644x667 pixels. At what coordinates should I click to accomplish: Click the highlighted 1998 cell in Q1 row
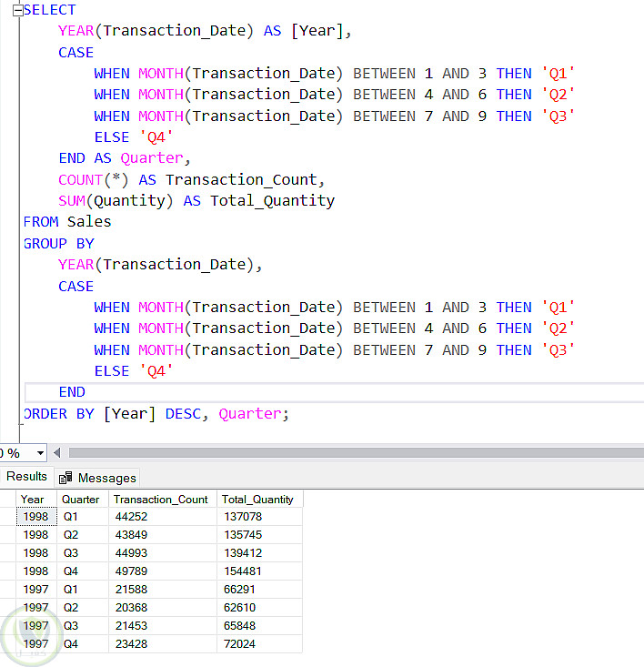click(x=36, y=517)
